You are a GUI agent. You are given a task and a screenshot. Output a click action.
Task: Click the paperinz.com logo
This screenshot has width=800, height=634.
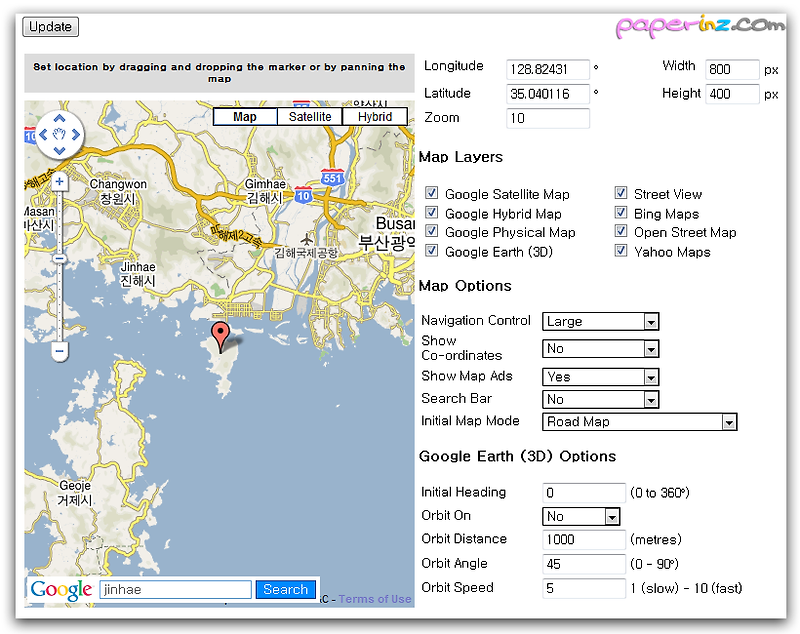pos(700,26)
